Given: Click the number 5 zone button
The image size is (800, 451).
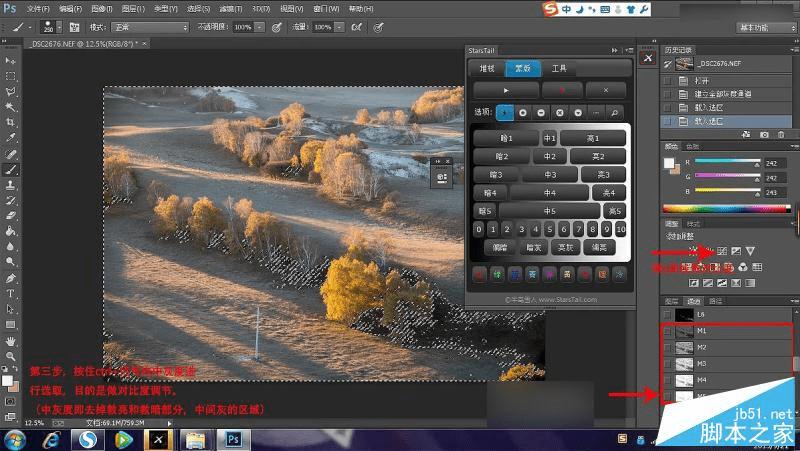Looking at the screenshot, I should (x=549, y=230).
